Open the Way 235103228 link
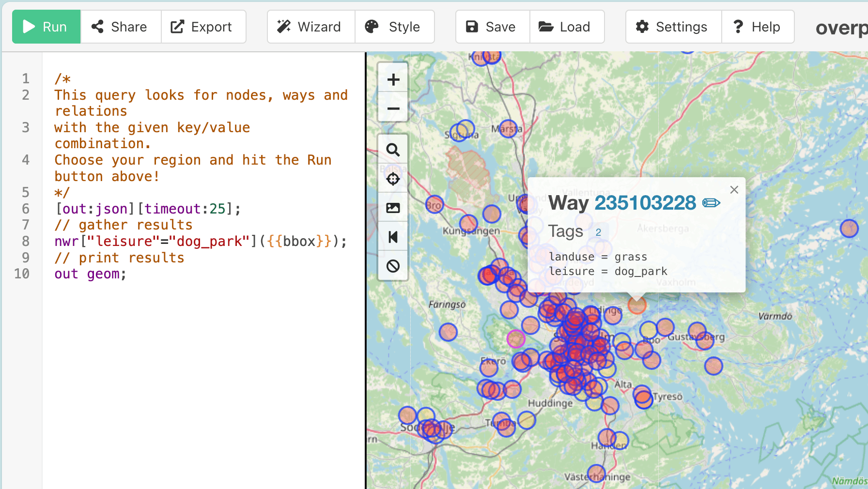Image resolution: width=868 pixels, height=489 pixels. [645, 203]
